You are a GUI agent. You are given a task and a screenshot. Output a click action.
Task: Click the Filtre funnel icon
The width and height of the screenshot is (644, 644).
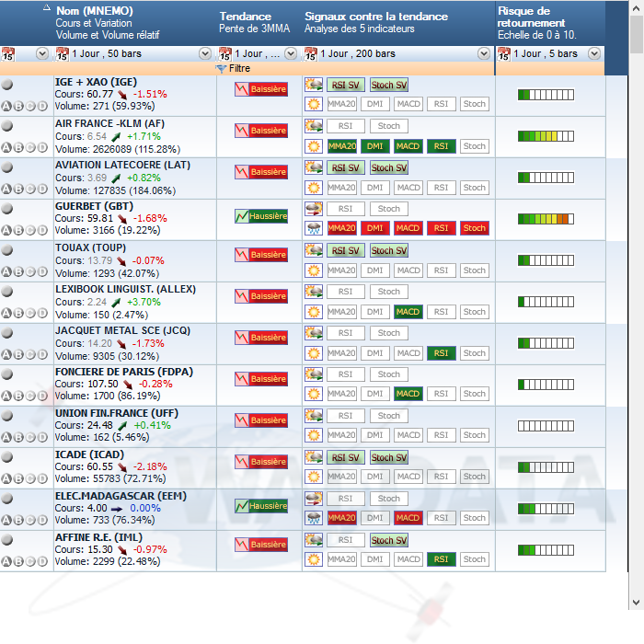[222, 69]
